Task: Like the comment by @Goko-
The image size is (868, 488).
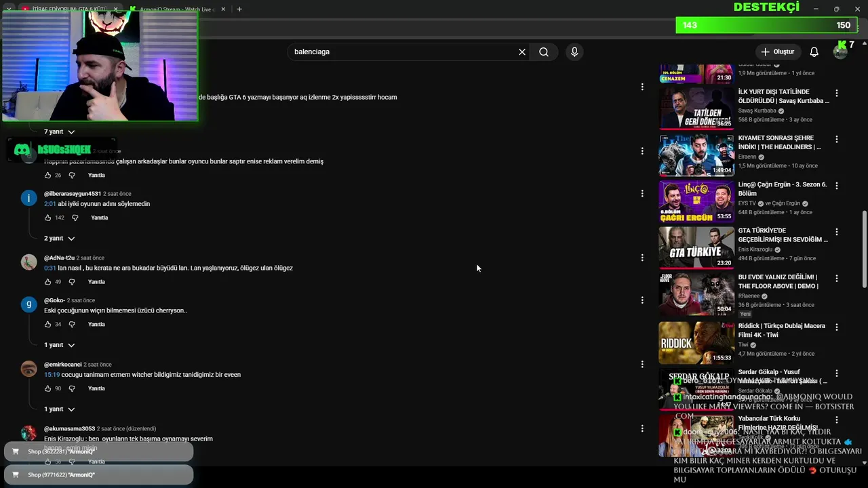Action: point(47,325)
